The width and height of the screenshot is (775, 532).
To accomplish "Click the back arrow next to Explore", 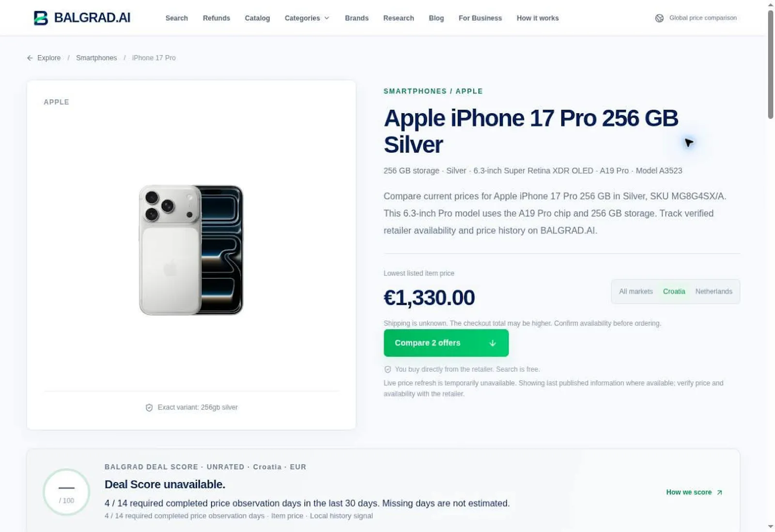I will pyautogui.click(x=30, y=58).
